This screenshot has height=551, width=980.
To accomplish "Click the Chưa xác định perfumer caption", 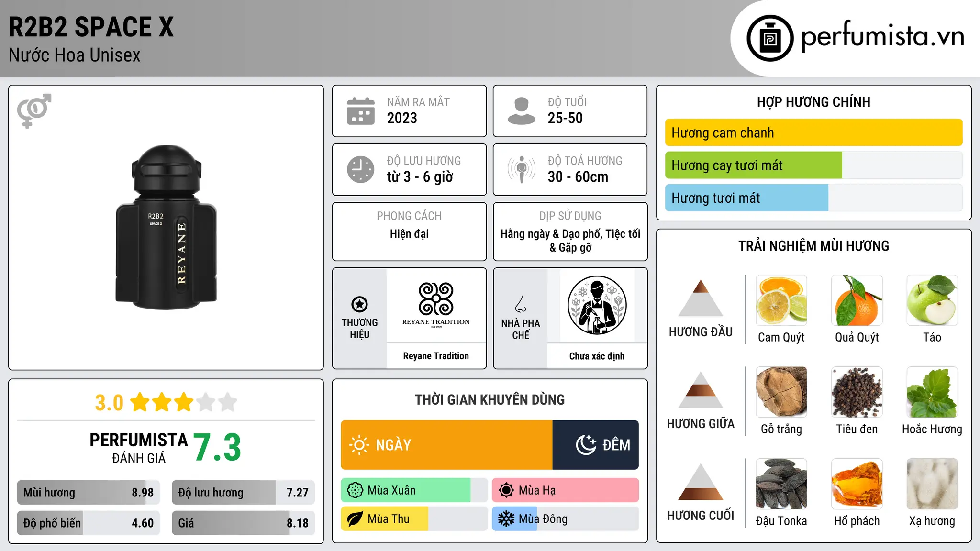I will [x=597, y=356].
